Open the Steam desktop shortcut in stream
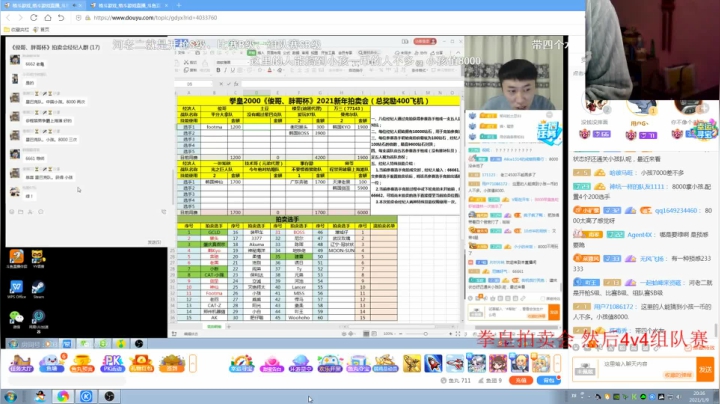 pos(38,290)
